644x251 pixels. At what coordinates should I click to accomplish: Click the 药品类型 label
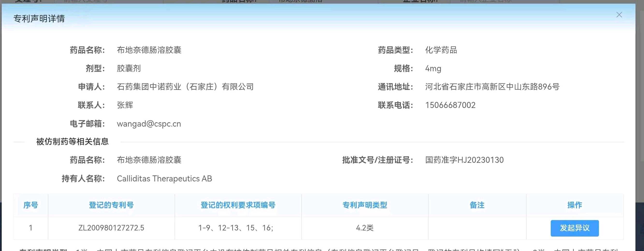point(396,50)
